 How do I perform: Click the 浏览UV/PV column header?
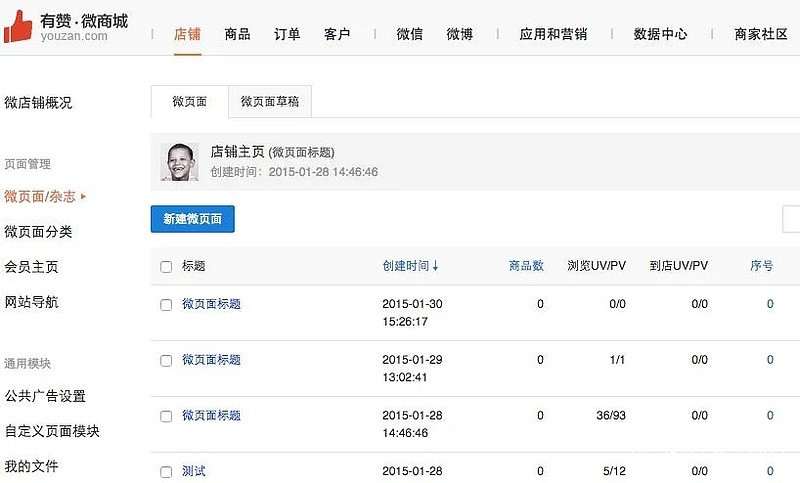(x=596, y=266)
